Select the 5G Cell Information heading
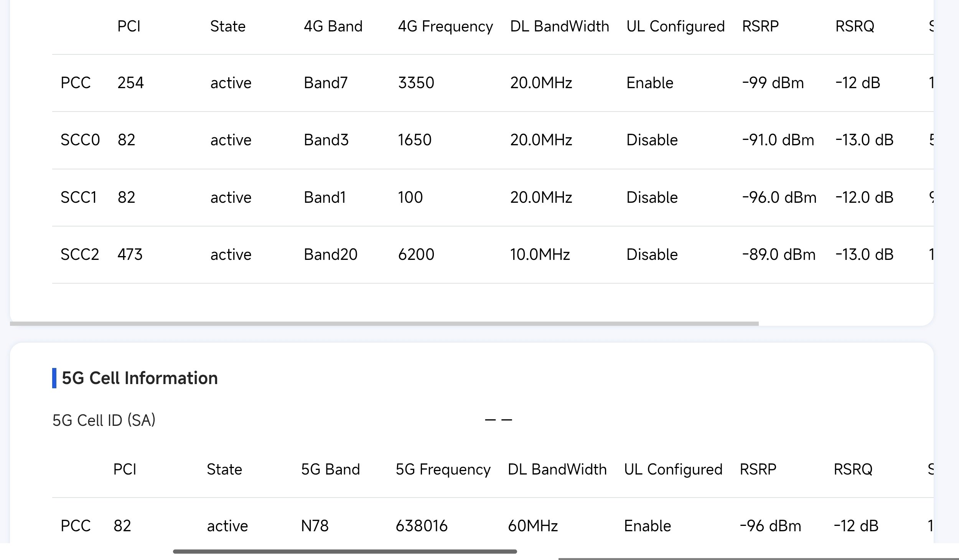The height and width of the screenshot is (560, 959). click(140, 378)
